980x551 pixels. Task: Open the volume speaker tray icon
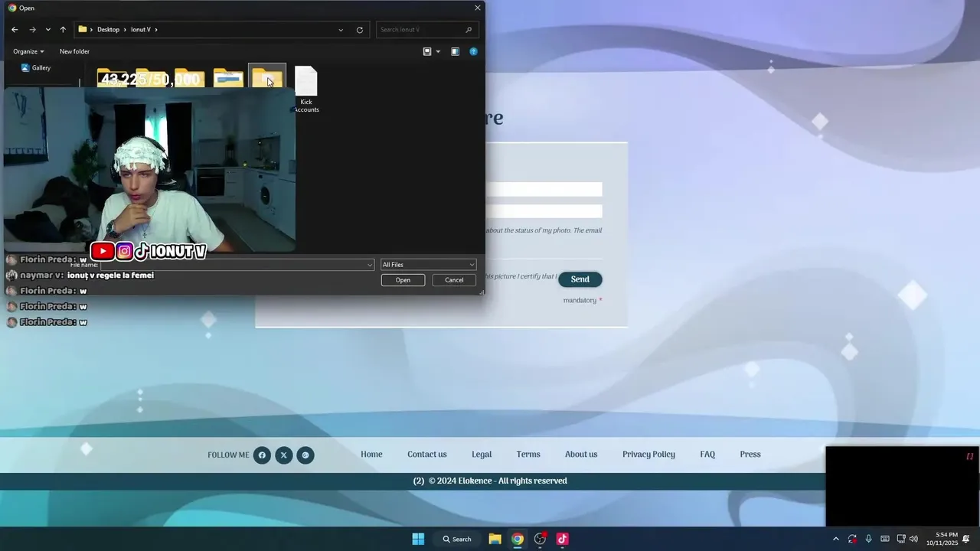[913, 539]
